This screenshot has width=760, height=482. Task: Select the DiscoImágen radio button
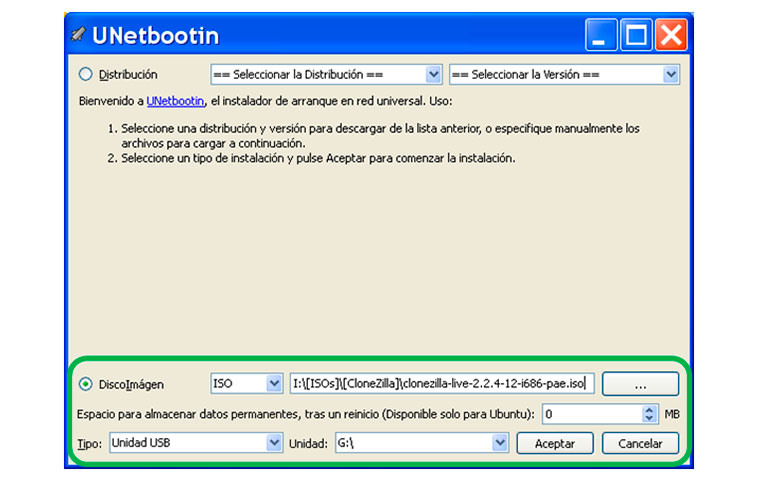coord(86,384)
